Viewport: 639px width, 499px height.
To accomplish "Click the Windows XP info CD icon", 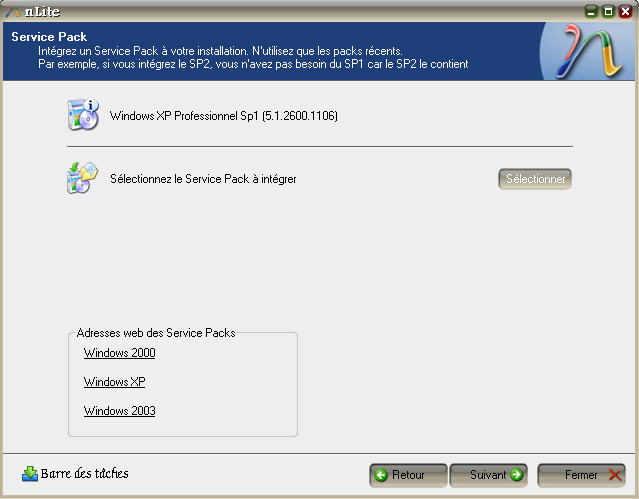I will [83, 115].
